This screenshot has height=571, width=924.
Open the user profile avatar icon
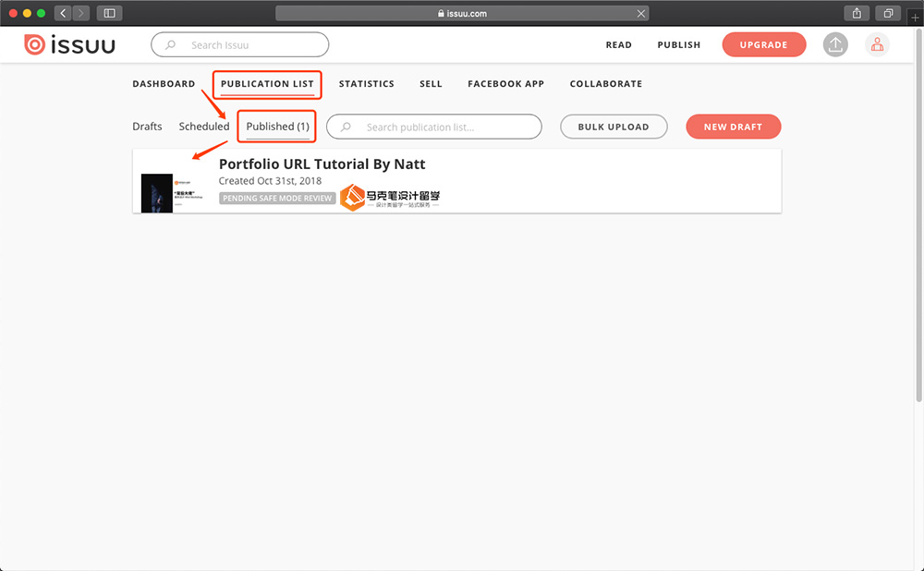877,44
